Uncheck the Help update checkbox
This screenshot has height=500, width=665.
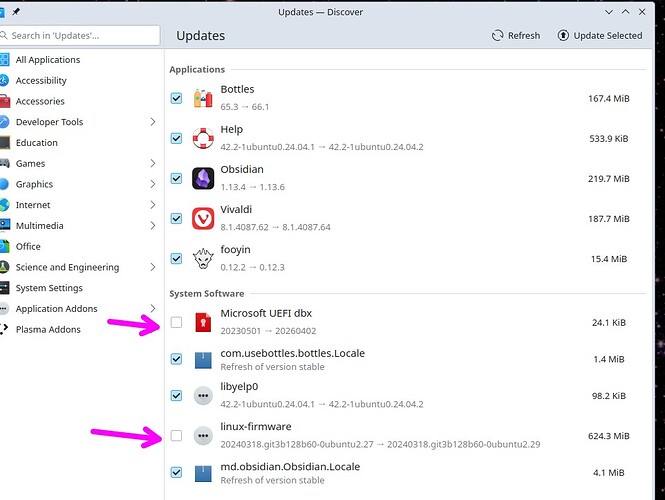coord(176,138)
